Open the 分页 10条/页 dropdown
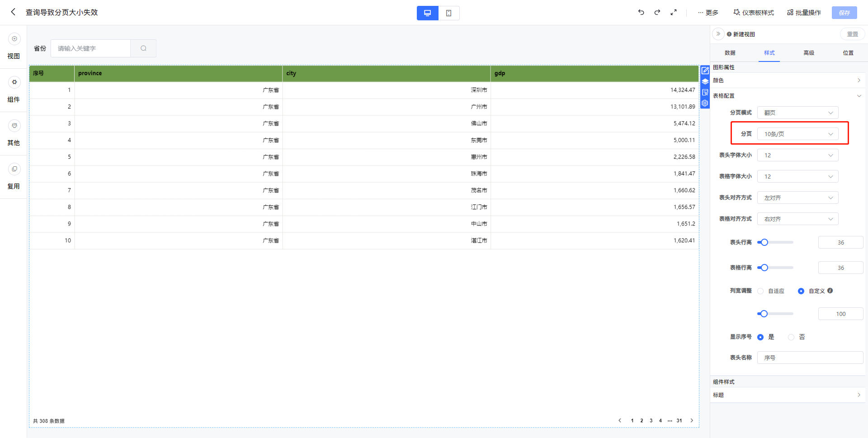The width and height of the screenshot is (868, 438). 797,134
